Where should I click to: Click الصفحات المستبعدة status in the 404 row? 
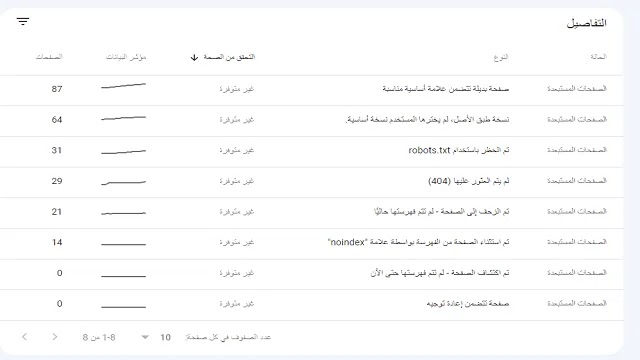(577, 180)
